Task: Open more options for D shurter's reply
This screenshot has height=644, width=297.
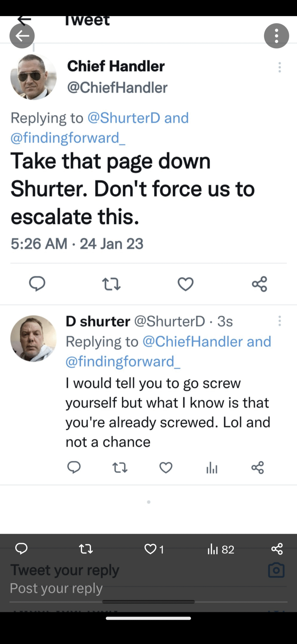Action: (x=279, y=321)
